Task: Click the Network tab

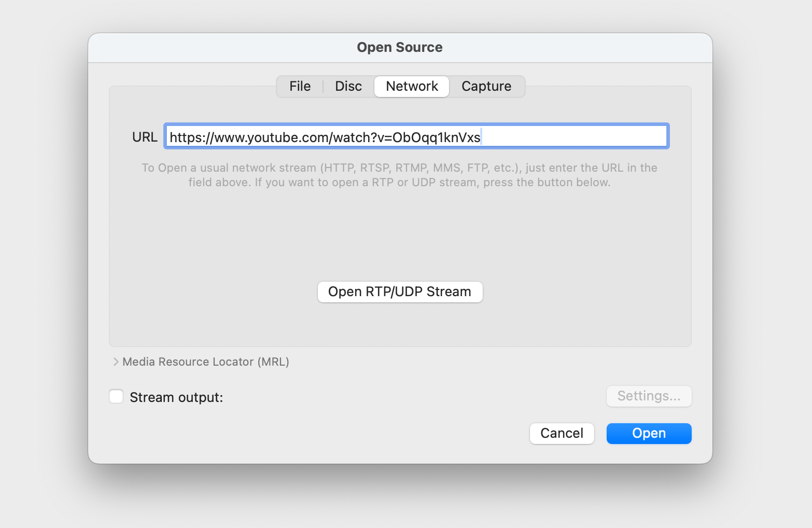Action: 412,86
